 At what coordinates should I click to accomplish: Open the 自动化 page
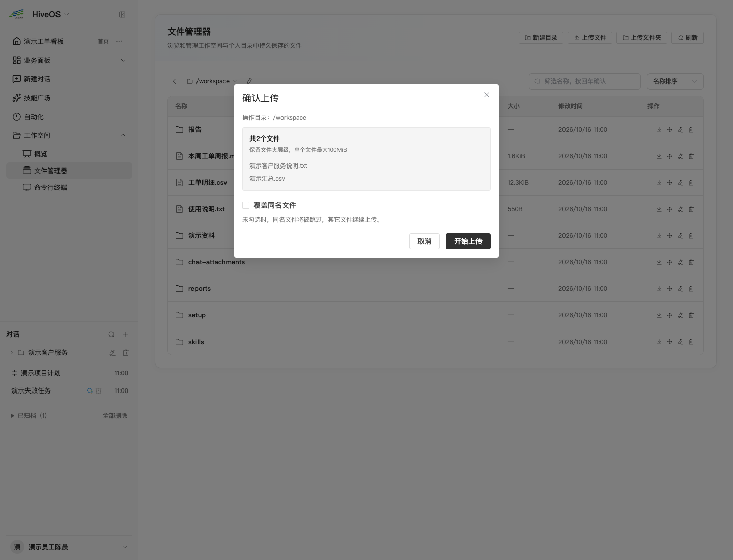tap(69, 117)
